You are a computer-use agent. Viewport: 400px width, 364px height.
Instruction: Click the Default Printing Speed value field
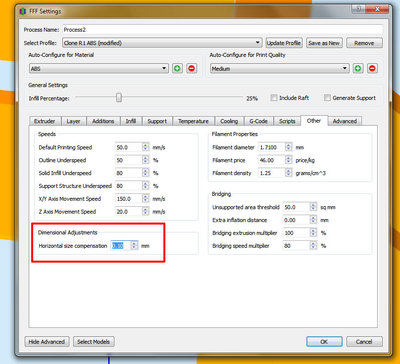[x=129, y=147]
